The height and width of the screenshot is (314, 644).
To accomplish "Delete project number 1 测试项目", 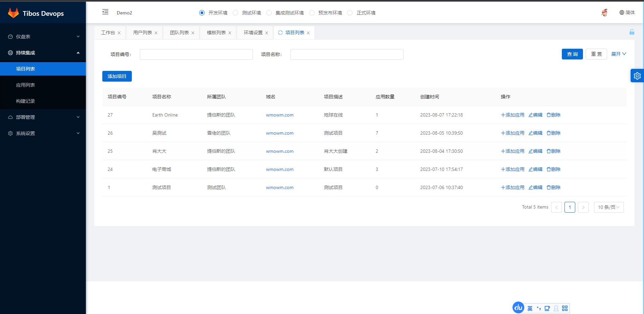I will [553, 187].
